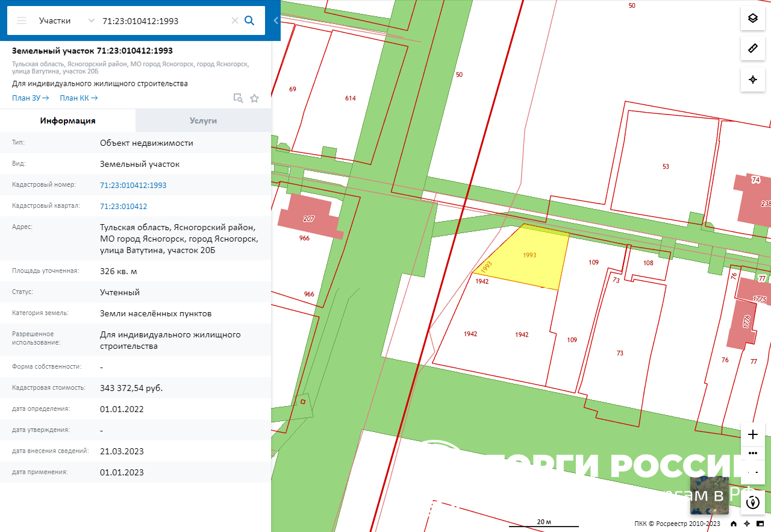Zoom in with the plus button
Viewport: 771px width, 532px height.
click(x=752, y=434)
